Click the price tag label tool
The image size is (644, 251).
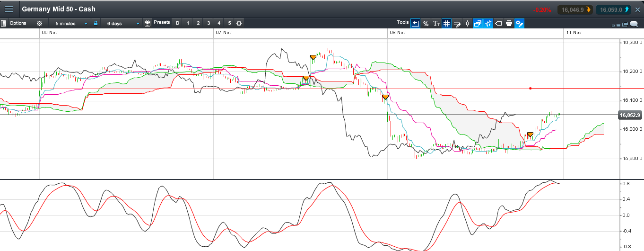point(499,23)
